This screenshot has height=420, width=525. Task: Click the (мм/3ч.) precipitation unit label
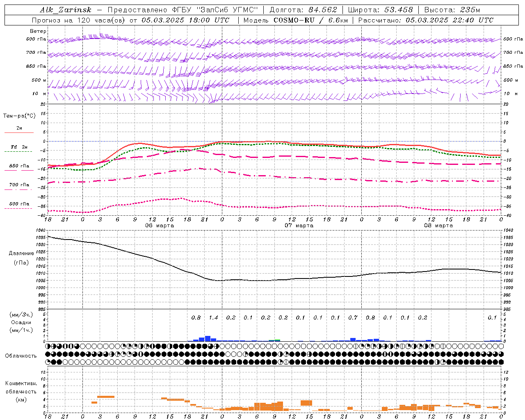21,315
